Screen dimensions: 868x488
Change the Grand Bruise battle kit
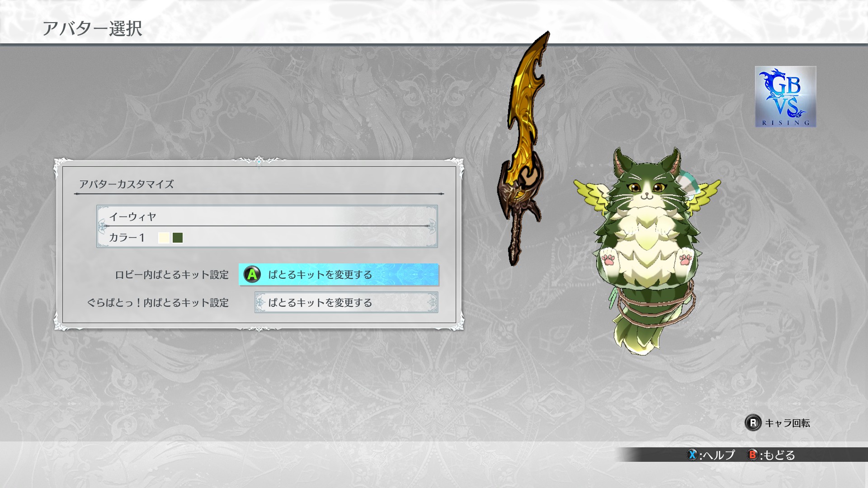click(346, 302)
